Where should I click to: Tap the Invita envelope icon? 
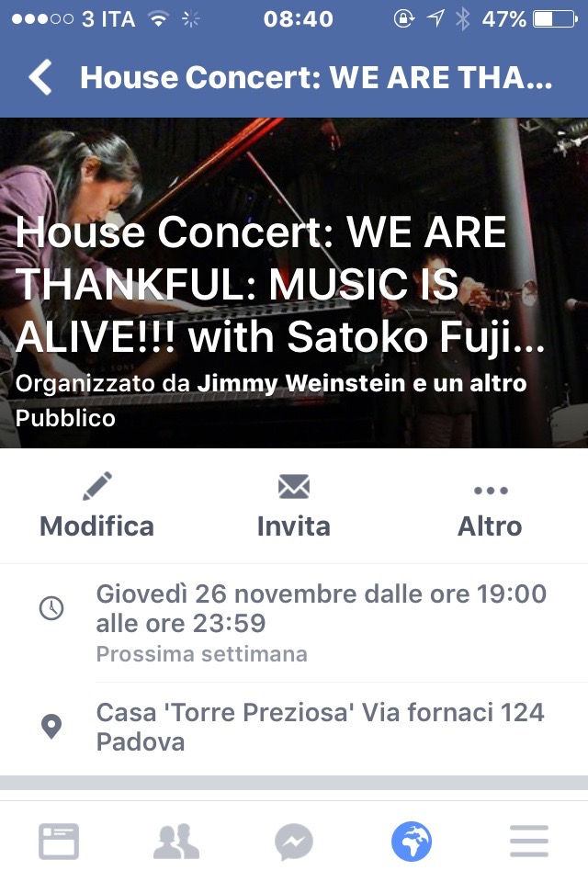(x=294, y=487)
